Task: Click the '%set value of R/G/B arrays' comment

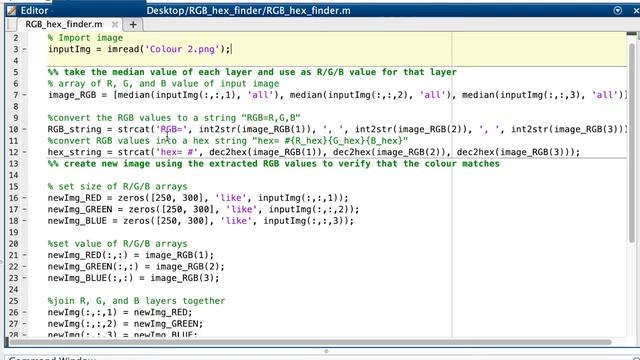Action: [118, 244]
